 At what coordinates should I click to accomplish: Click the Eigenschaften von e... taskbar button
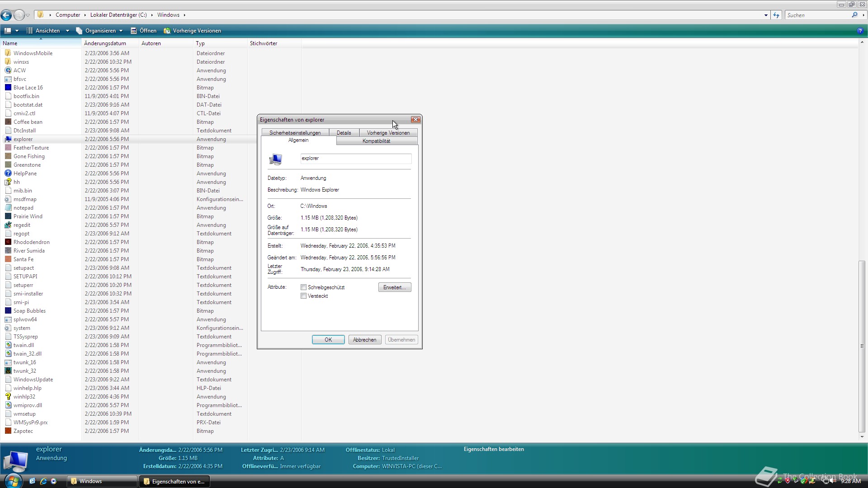click(x=175, y=482)
